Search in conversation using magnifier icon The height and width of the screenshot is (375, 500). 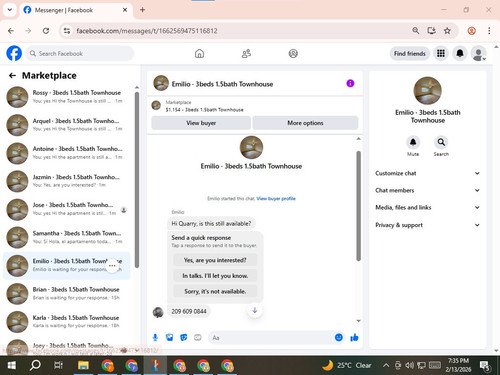[441, 142]
